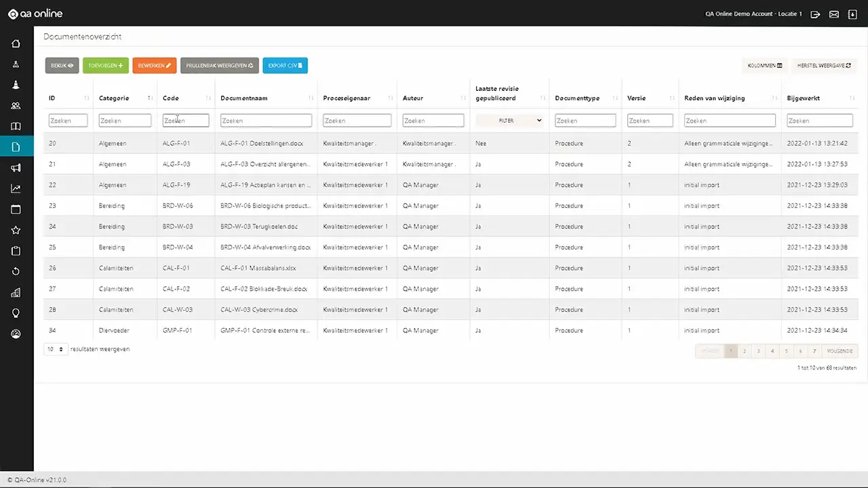Click the QA Online logo
This screenshot has width=868, height=488.
pyautogui.click(x=35, y=14)
